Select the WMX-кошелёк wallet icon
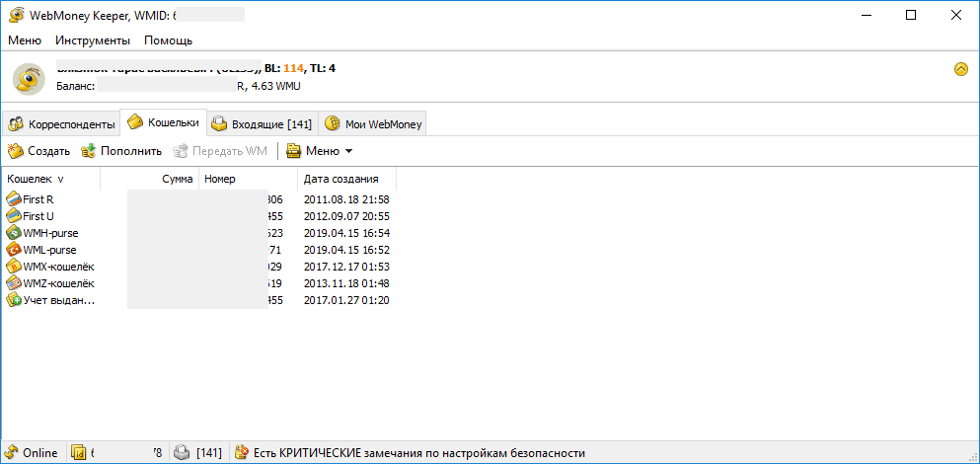 click(x=14, y=267)
